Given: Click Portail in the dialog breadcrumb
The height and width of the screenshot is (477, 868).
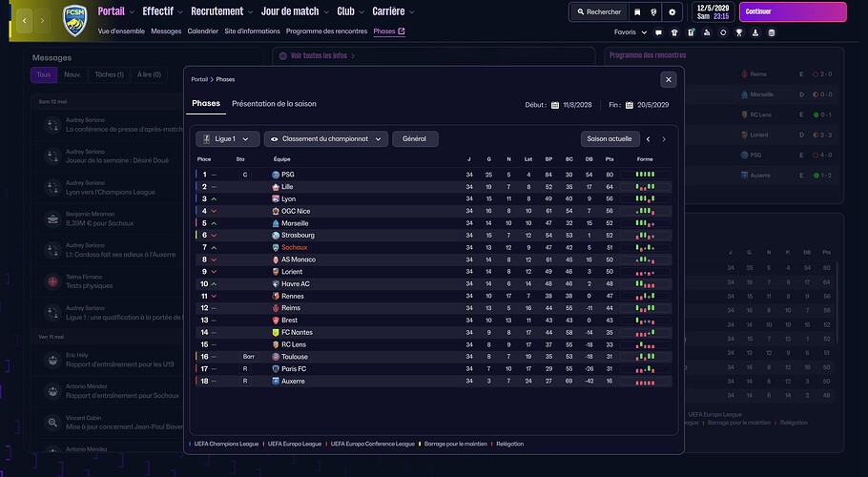Looking at the screenshot, I should [199, 80].
